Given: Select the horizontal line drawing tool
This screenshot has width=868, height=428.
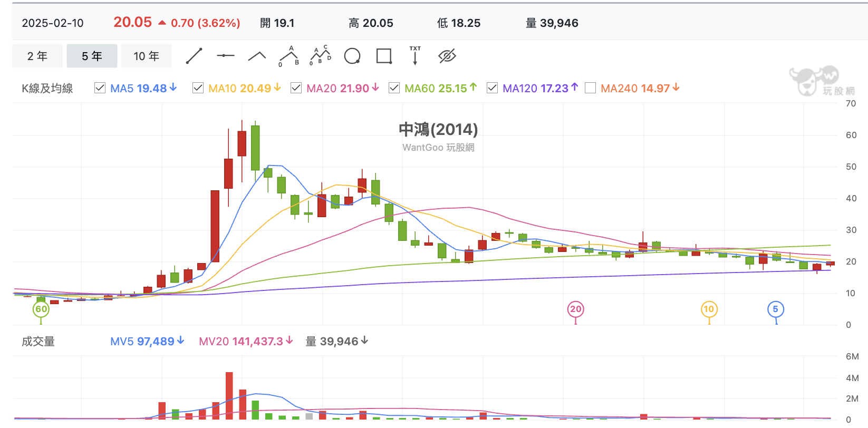Looking at the screenshot, I should (226, 56).
